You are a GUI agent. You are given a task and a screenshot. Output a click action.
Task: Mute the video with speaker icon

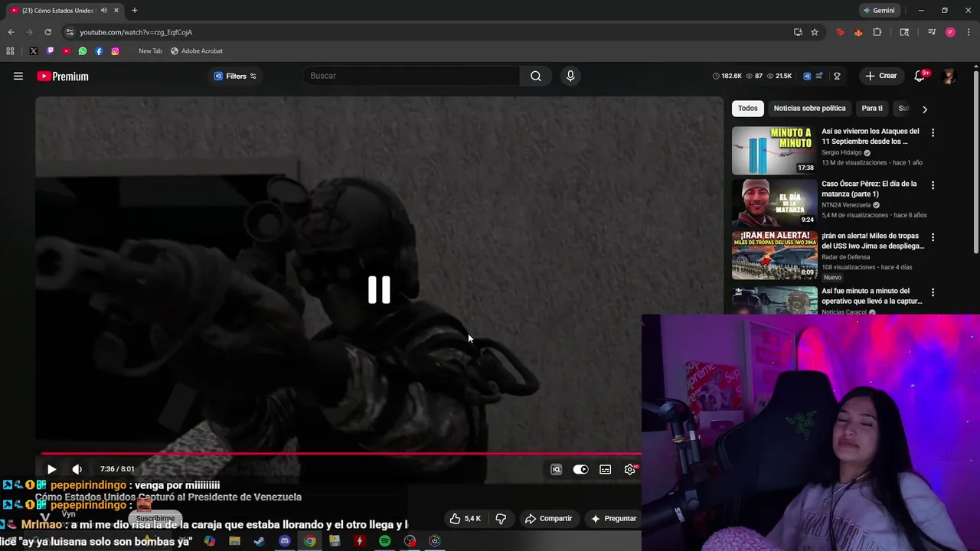77,469
